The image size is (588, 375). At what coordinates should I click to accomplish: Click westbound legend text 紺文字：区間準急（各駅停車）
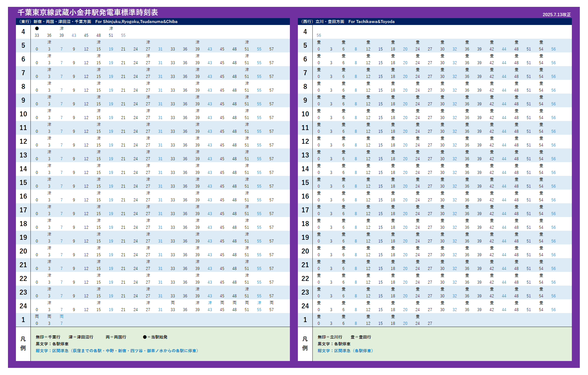346,351
